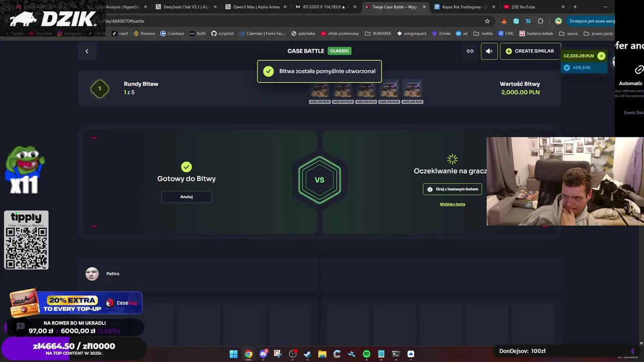Open the chleb proteinowy bookmark
This screenshot has height=362, width=644.
tap(340, 34)
